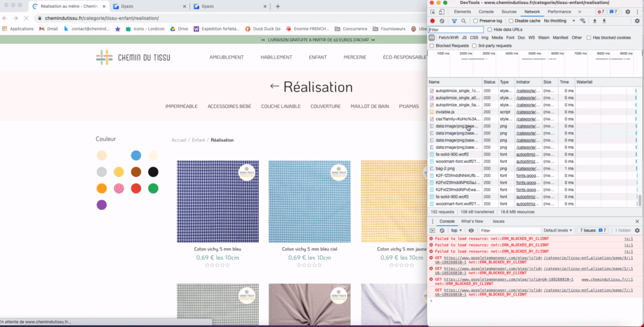Open DevTools three-dot customize menu
644x327 pixels.
638,12
